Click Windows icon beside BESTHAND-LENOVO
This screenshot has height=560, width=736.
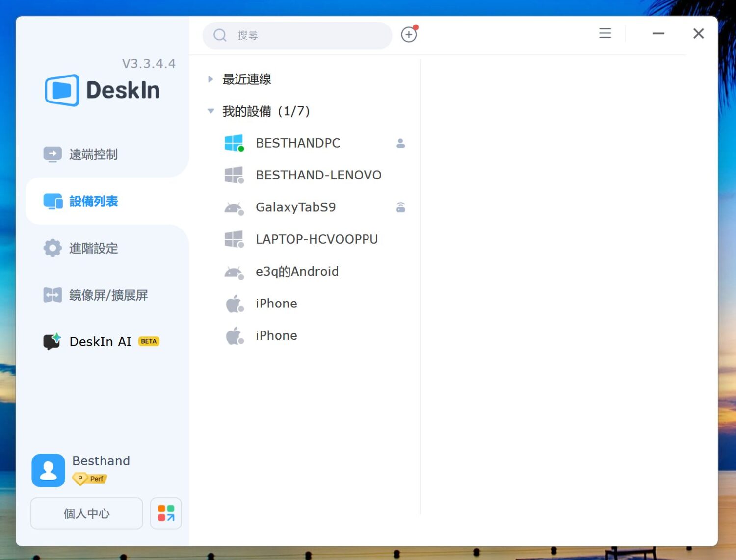tap(234, 175)
